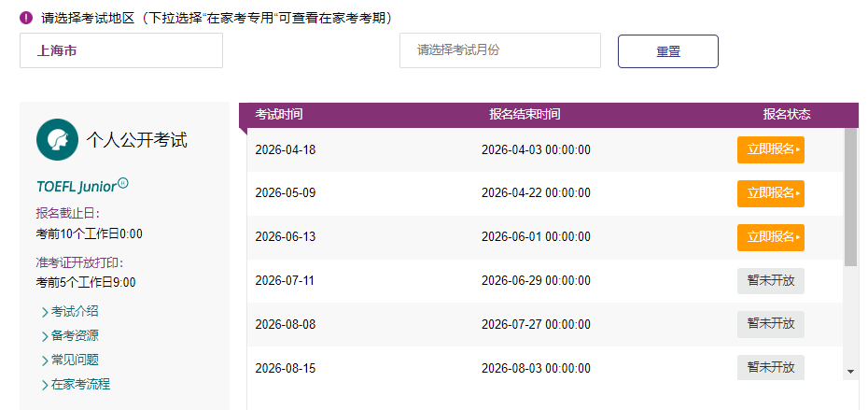Click the exam list vertical scrollbar thumb
The width and height of the screenshot is (868, 410).
pos(850,196)
